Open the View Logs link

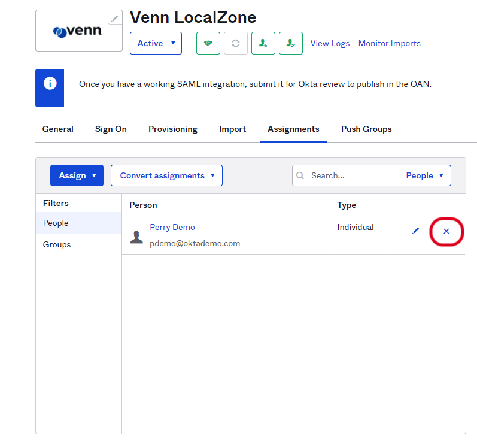pyautogui.click(x=330, y=43)
